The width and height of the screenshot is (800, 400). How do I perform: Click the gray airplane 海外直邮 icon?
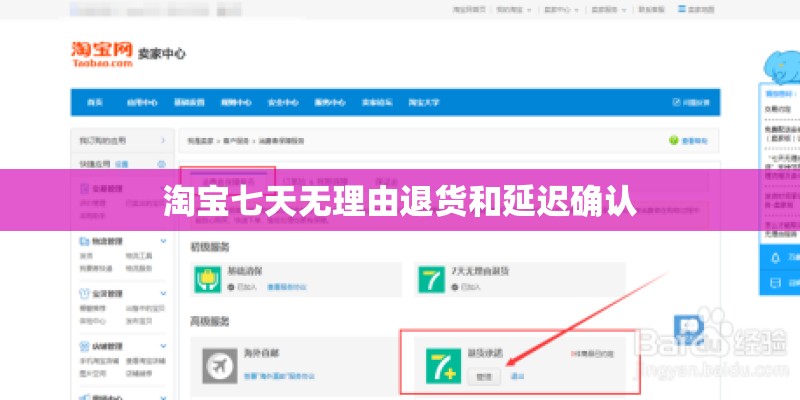point(220,366)
